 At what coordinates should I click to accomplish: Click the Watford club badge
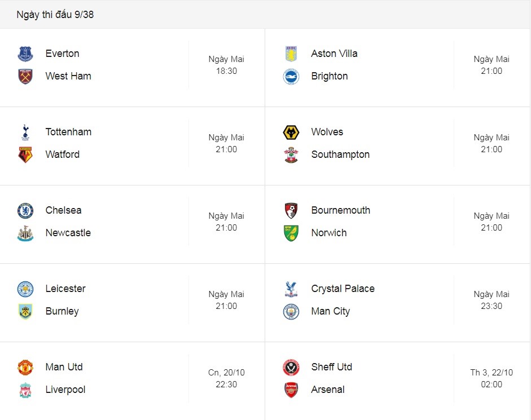click(25, 154)
